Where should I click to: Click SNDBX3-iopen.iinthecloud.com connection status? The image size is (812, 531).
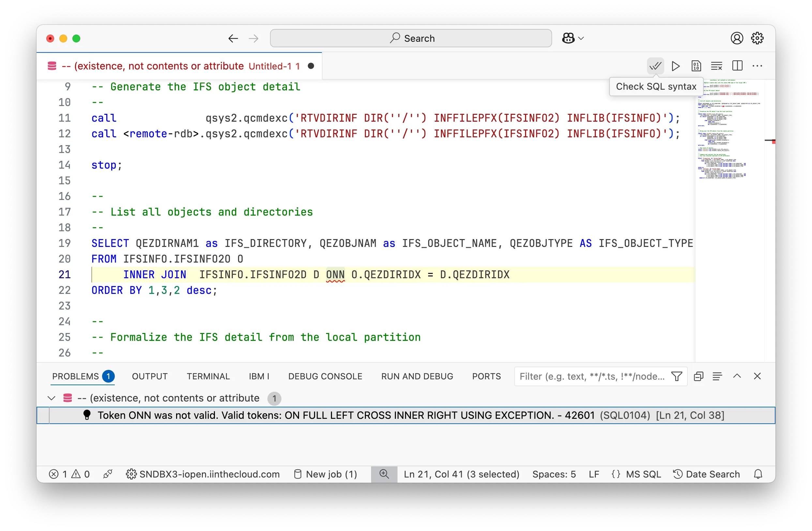[203, 474]
